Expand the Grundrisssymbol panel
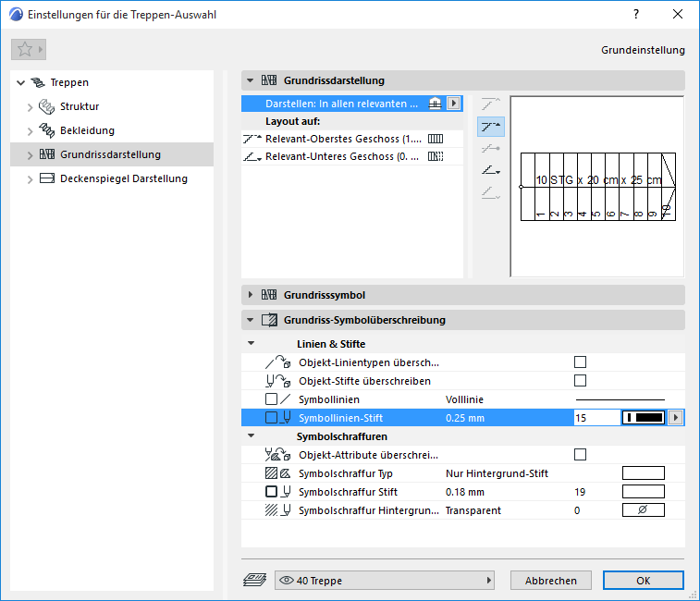This screenshot has height=601, width=700. [250, 295]
